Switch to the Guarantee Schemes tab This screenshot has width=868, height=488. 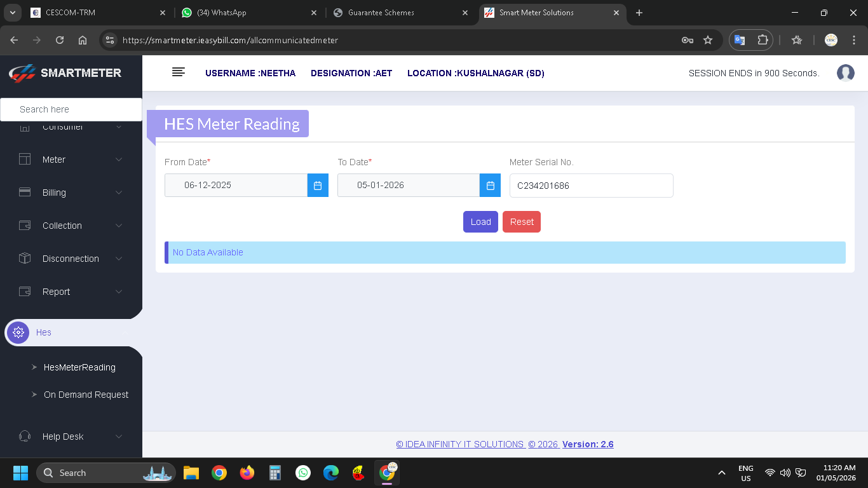[x=400, y=13]
